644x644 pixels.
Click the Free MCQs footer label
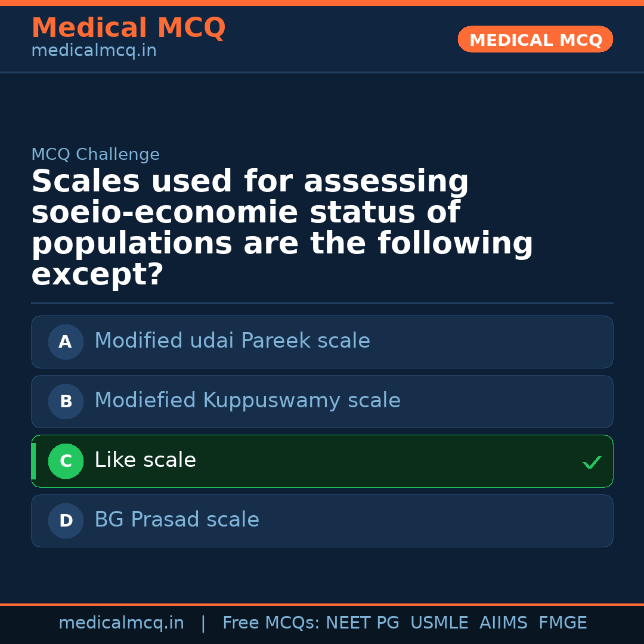[x=271, y=623]
